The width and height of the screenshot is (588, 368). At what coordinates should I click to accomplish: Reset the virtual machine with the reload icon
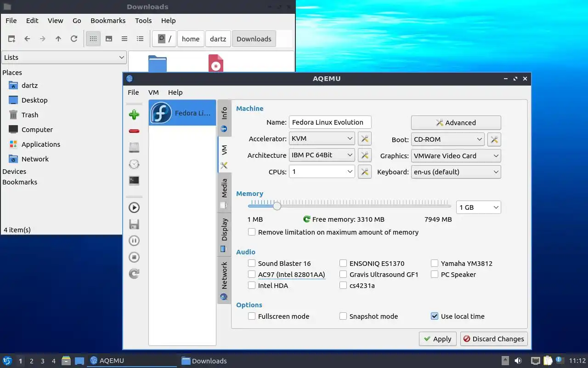134,274
